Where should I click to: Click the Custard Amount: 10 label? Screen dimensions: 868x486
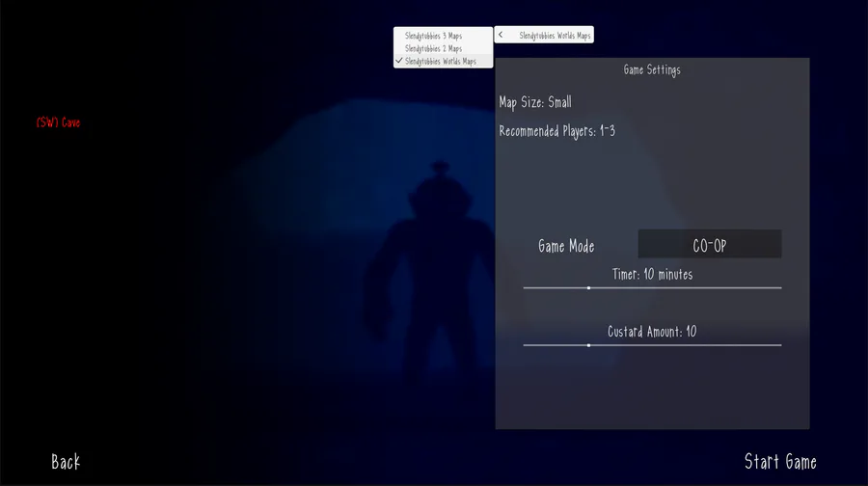(x=652, y=332)
